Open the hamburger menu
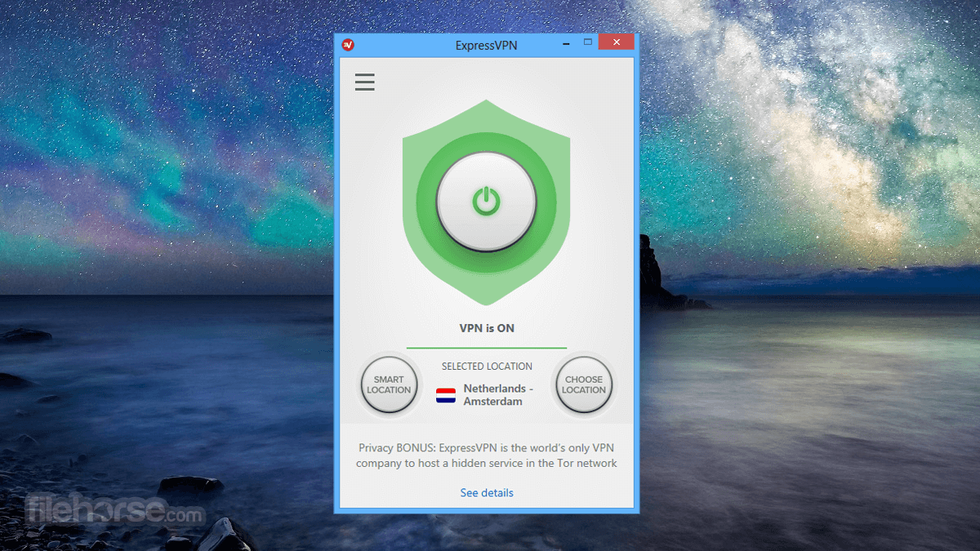Viewport: 980px width, 551px height. tap(365, 82)
